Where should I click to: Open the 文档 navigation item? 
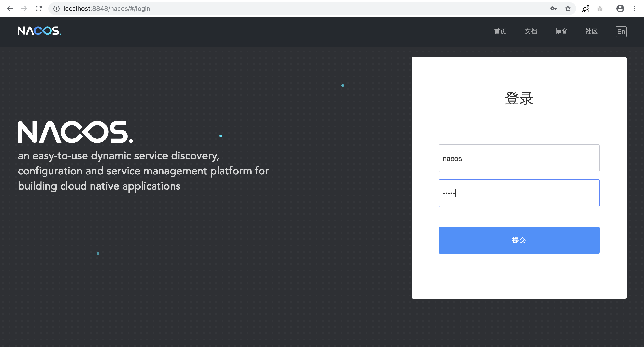click(531, 32)
